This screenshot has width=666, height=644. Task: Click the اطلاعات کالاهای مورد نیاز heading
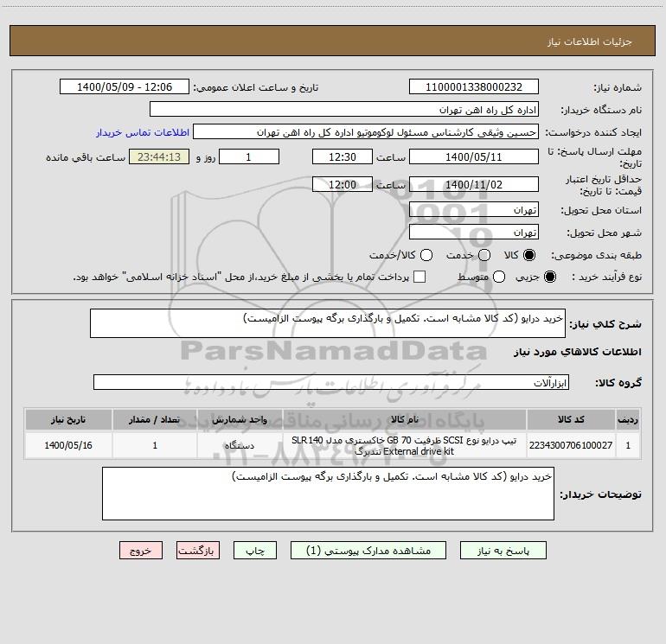pos(578,352)
